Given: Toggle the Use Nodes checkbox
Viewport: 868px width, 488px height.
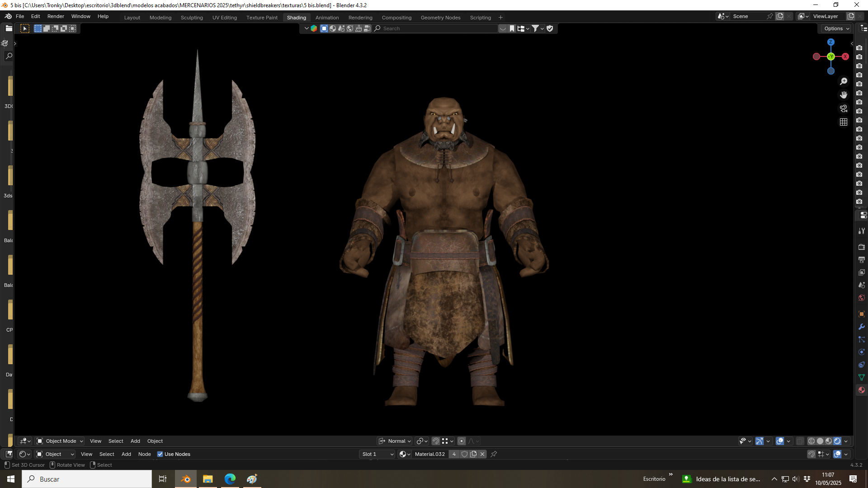Looking at the screenshot, I should coord(160,454).
